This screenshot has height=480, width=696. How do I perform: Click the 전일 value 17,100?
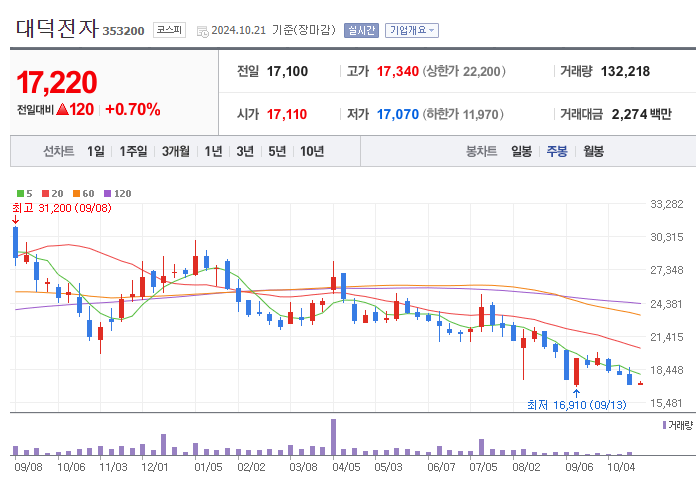[287, 71]
